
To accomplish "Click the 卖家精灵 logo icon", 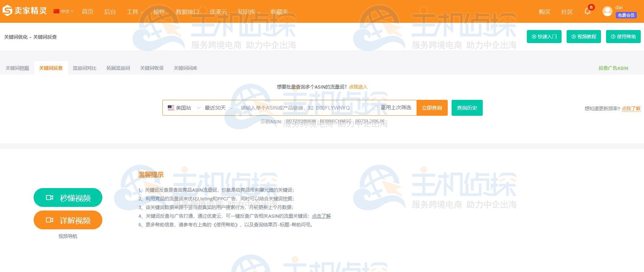I will tap(7, 11).
